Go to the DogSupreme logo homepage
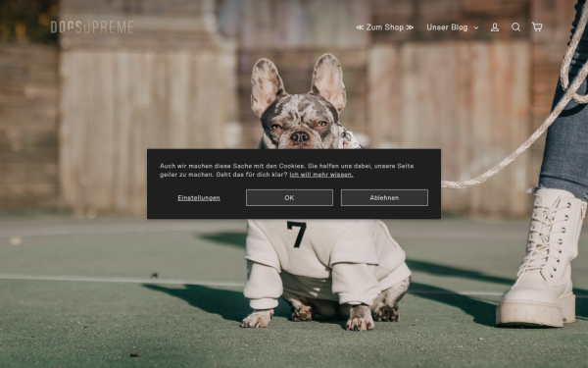This screenshot has width=588, height=368. (x=92, y=27)
